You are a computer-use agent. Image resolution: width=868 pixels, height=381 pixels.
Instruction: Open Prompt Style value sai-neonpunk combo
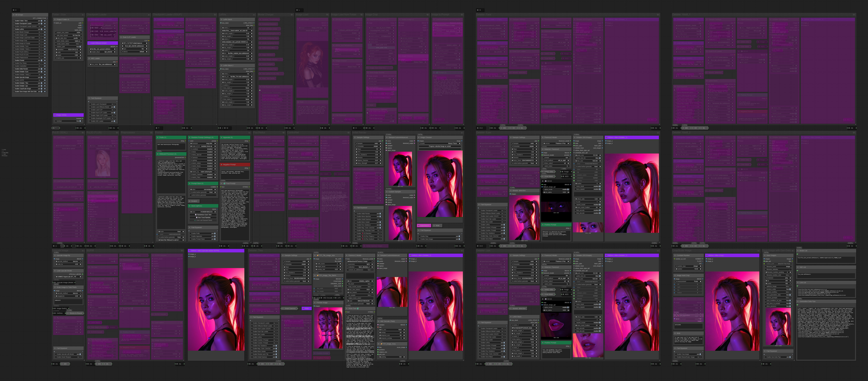point(203,189)
